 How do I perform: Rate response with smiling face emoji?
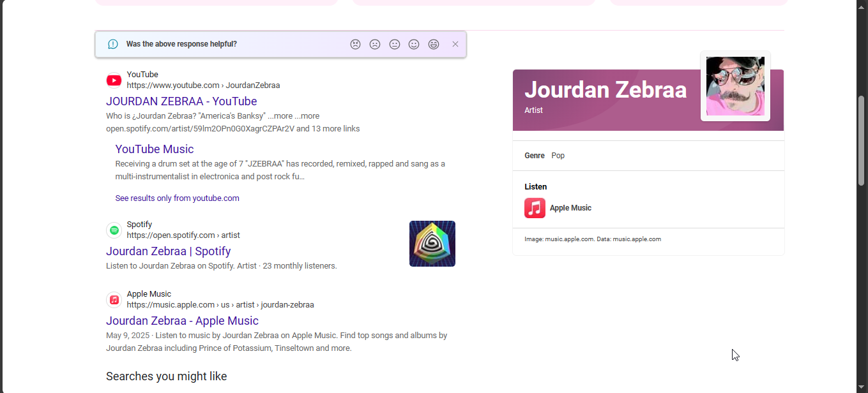(414, 44)
